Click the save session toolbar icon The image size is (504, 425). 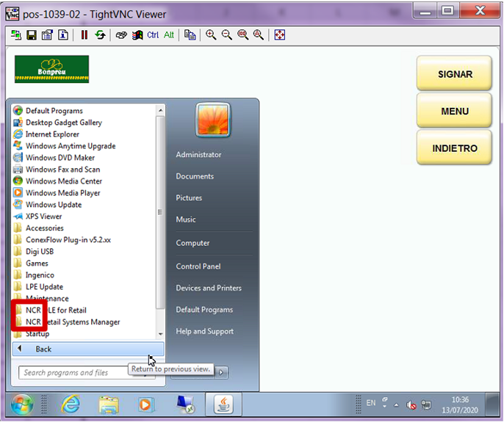[32, 35]
